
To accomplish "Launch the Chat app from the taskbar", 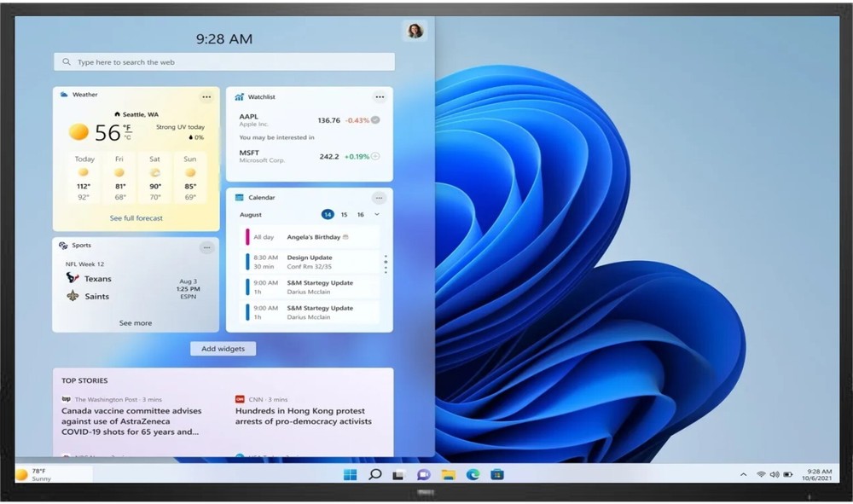I will coord(423,474).
